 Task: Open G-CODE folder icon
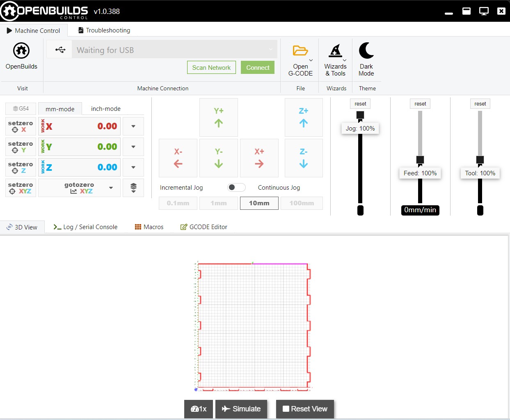[x=300, y=50]
